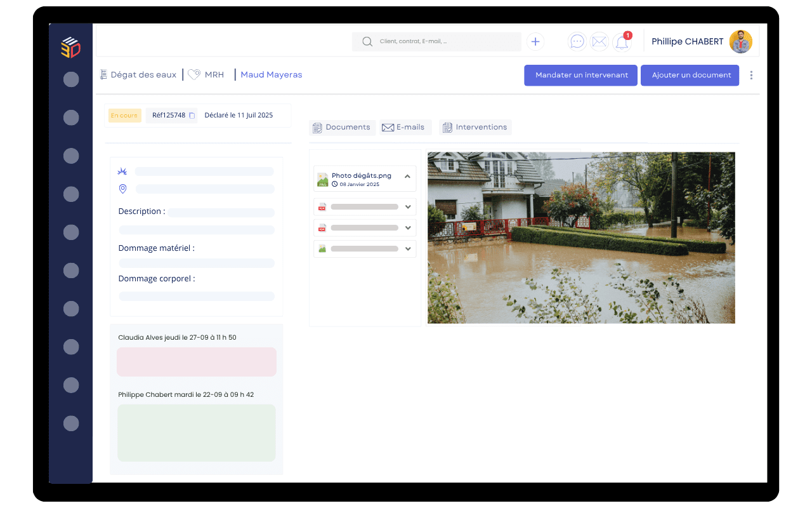
Task: Click the plus icon next to the search bar
Action: point(535,41)
